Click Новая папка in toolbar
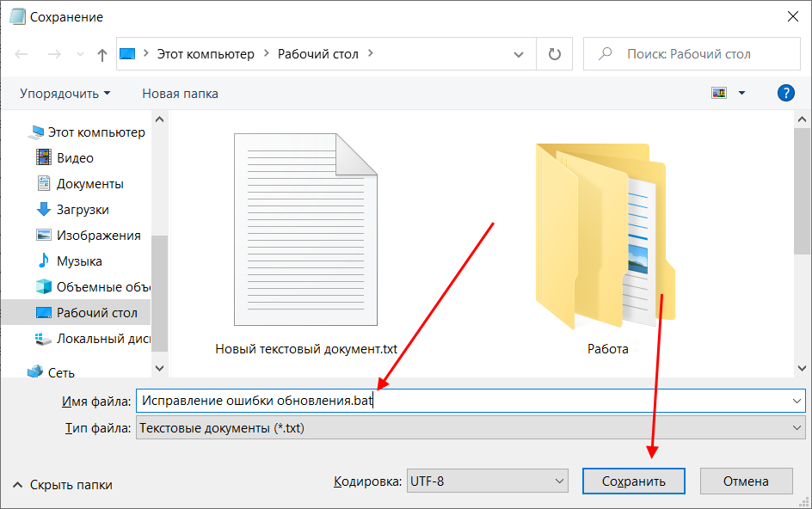Image resolution: width=812 pixels, height=509 pixels. (x=180, y=93)
